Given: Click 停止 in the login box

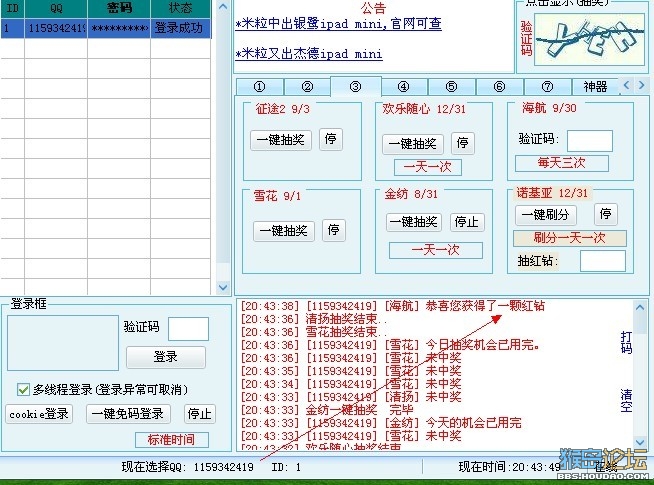Looking at the screenshot, I should [x=199, y=414].
